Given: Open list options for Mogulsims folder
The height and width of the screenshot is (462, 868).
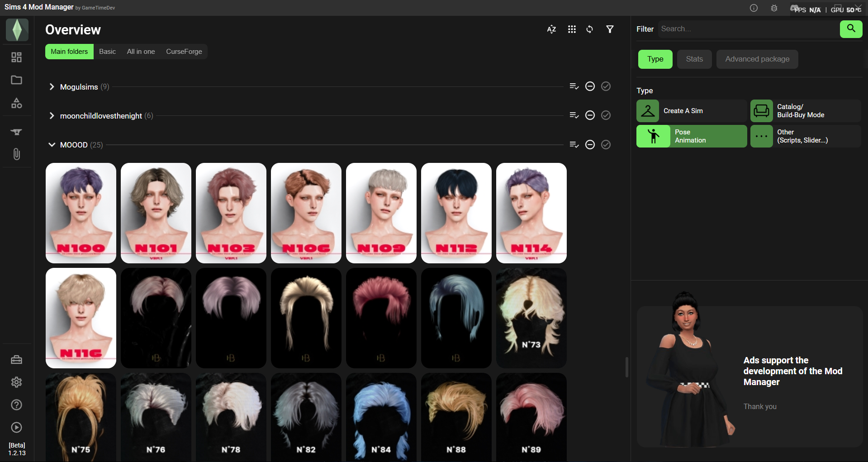Looking at the screenshot, I should [574, 86].
